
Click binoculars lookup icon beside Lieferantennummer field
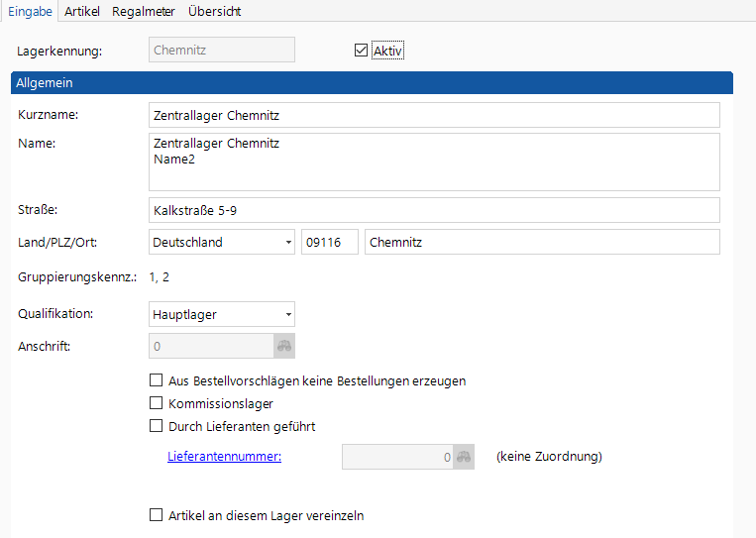[464, 457]
